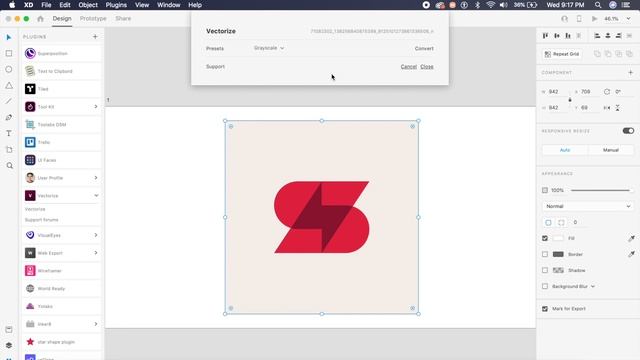Expand the VisualEyes plugin submenu
Viewport: 640px width, 360px height.
(x=96, y=235)
